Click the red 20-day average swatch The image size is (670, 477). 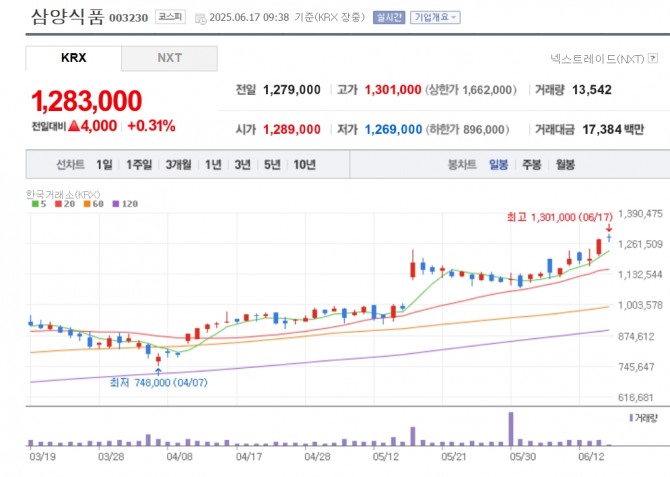(59, 204)
